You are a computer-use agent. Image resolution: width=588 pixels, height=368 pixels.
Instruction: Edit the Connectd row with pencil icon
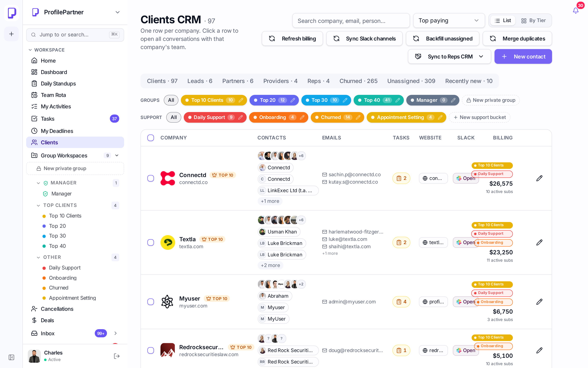[x=539, y=178]
